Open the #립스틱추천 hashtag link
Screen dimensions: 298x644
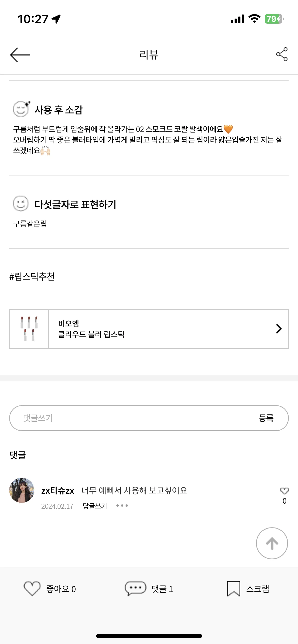coord(32,276)
